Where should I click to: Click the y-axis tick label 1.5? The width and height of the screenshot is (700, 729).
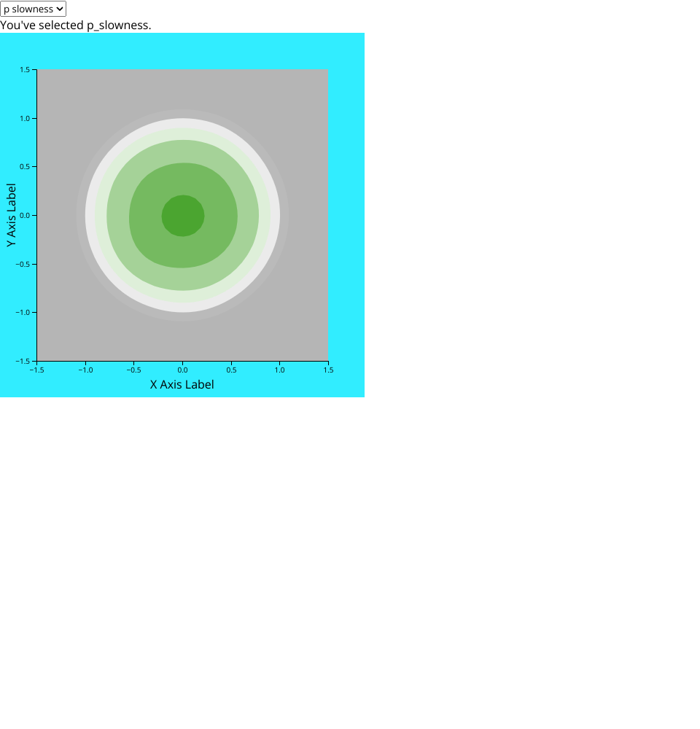click(24, 70)
